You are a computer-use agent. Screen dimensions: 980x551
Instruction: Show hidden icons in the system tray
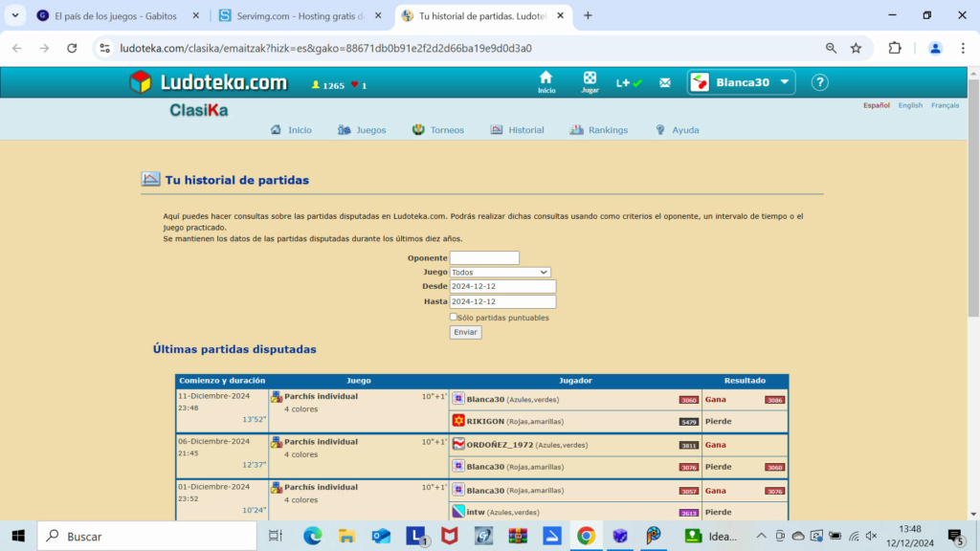tap(761, 536)
